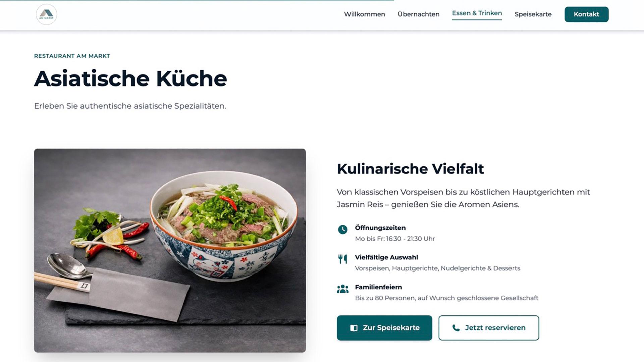Click the Restaurant Am Markt caption
Screen dimensions: 644x362
pyautogui.click(x=72, y=56)
